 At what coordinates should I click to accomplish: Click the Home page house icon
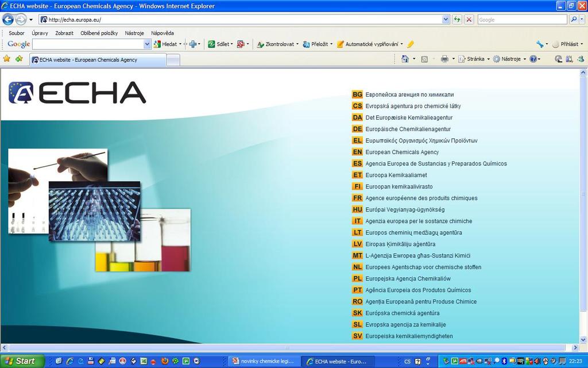click(405, 59)
